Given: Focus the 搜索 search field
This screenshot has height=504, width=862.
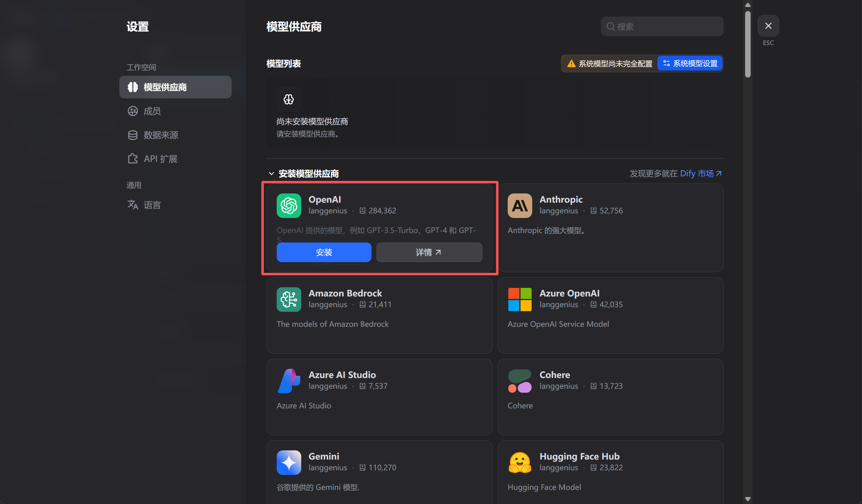Looking at the screenshot, I should pos(662,26).
